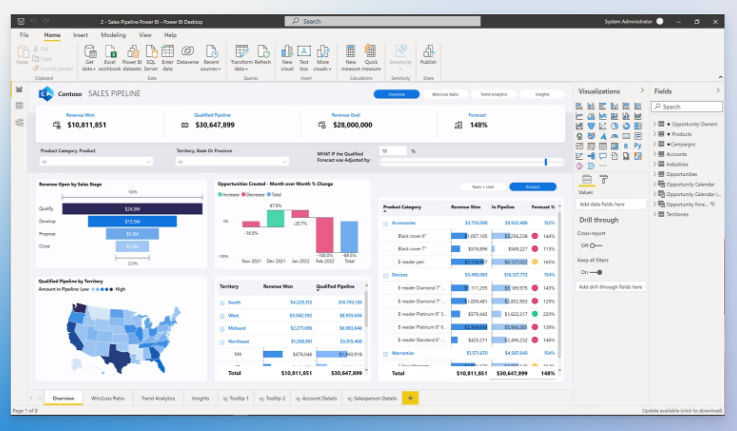Click the Refresh icon in Queries
Viewport: 737px width, 431px height.
pyautogui.click(x=263, y=52)
